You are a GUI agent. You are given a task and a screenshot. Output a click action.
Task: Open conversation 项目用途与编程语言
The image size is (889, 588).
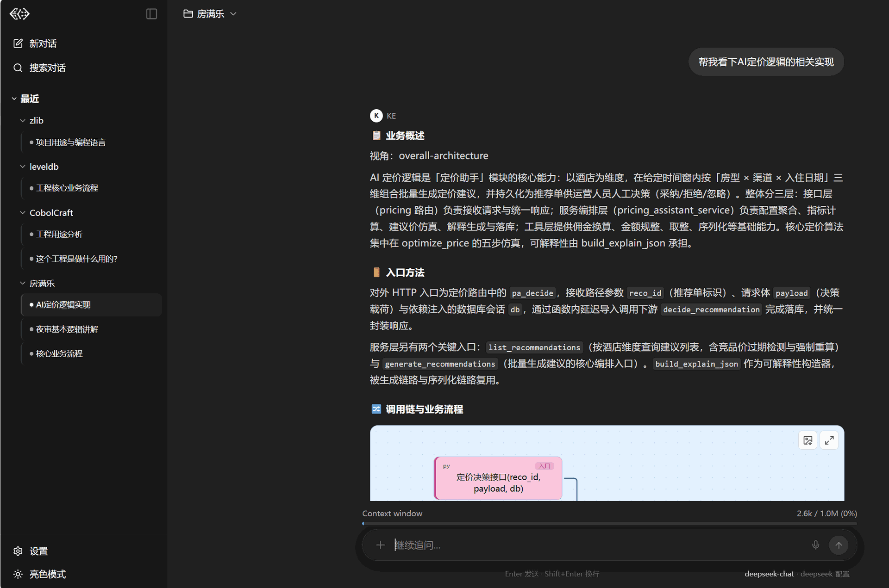92,142
